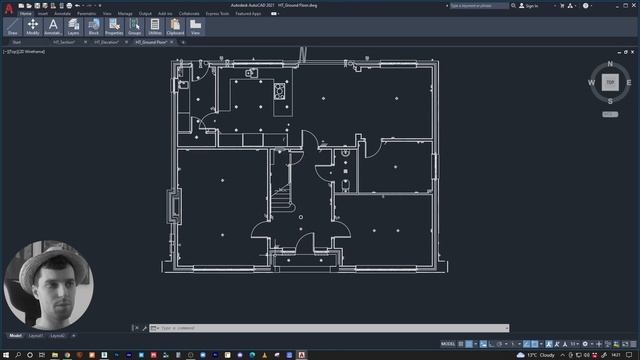Switch to the Insert ribbon tab
Viewport: 640px width, 360px height.
(x=42, y=13)
